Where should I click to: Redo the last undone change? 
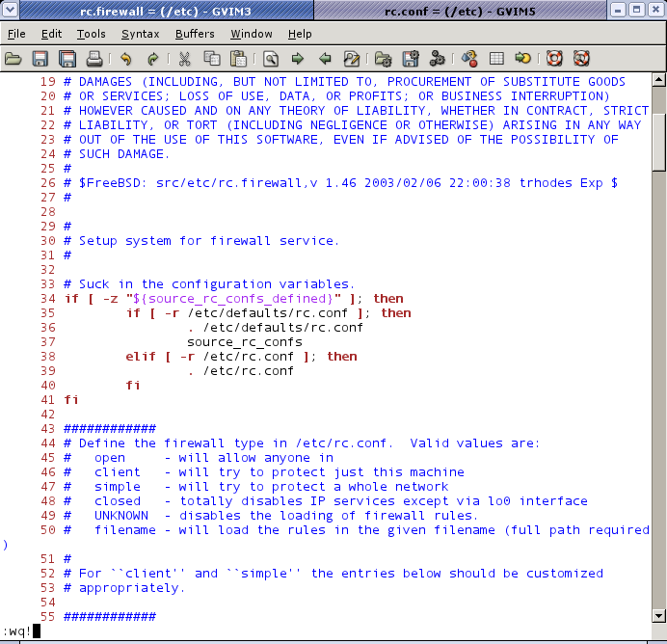click(152, 58)
